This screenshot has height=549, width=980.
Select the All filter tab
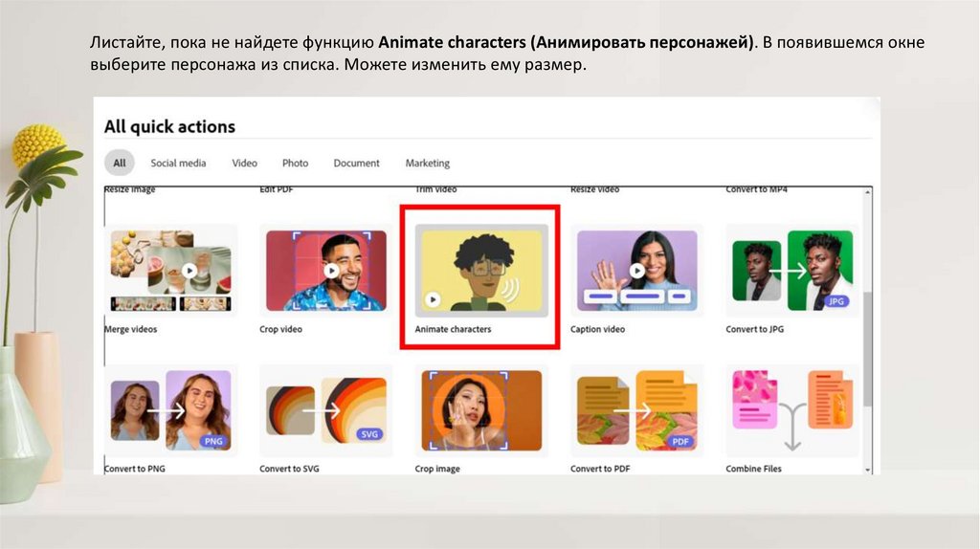(x=119, y=163)
